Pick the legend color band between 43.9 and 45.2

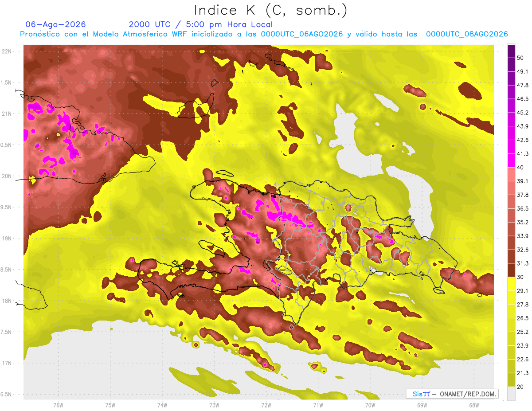(x=512, y=119)
